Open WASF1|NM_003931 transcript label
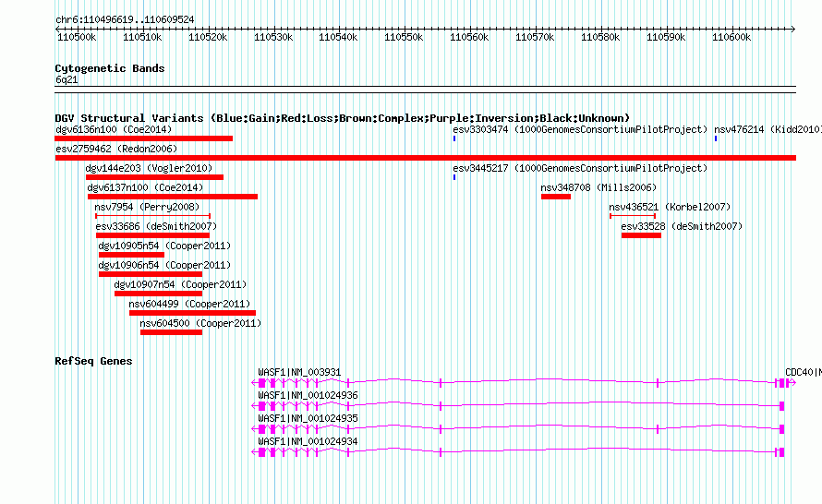 [299, 373]
